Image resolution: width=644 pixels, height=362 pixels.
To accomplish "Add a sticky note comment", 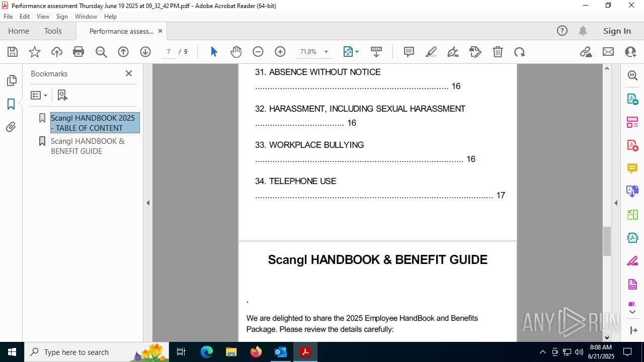I will pos(409,52).
